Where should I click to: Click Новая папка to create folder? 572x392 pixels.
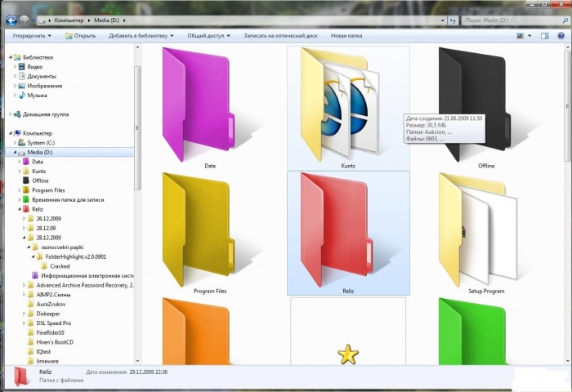(x=346, y=36)
